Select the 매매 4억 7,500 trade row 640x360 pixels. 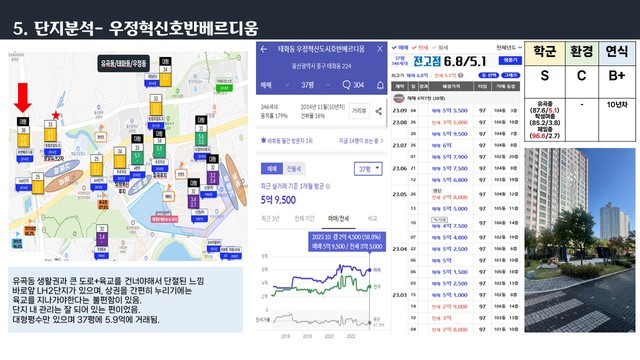pyautogui.click(x=456, y=224)
